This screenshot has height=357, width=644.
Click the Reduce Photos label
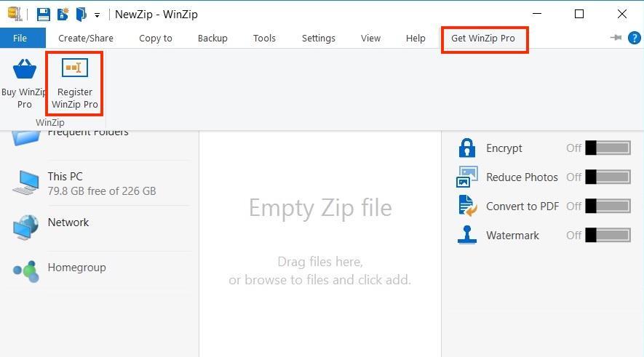coord(522,177)
